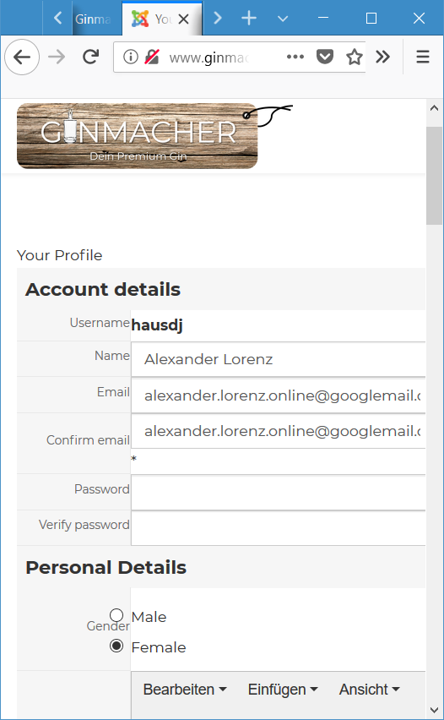This screenshot has width=444, height=720.
Task: Select the Male gender option
Action: click(117, 615)
